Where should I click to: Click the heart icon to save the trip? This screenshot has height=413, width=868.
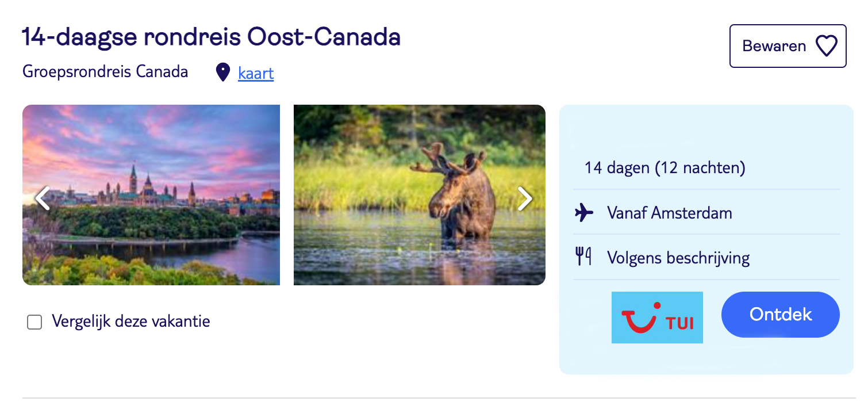pyautogui.click(x=827, y=46)
